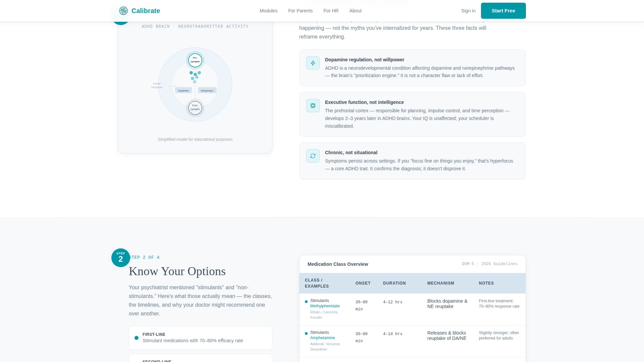The image size is (644, 362).
Task: Click the 'DSM-5 · 2026 Guidelines' label
Action: point(490,264)
